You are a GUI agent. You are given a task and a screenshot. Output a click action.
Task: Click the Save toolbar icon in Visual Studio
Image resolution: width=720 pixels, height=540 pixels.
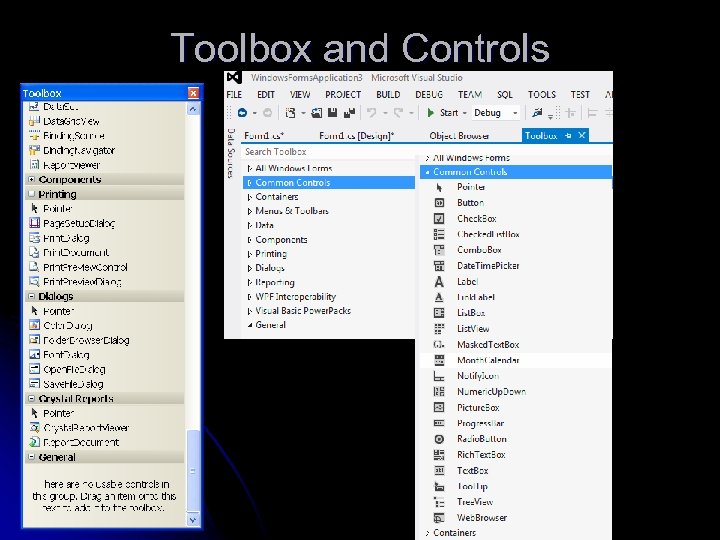(x=332, y=112)
